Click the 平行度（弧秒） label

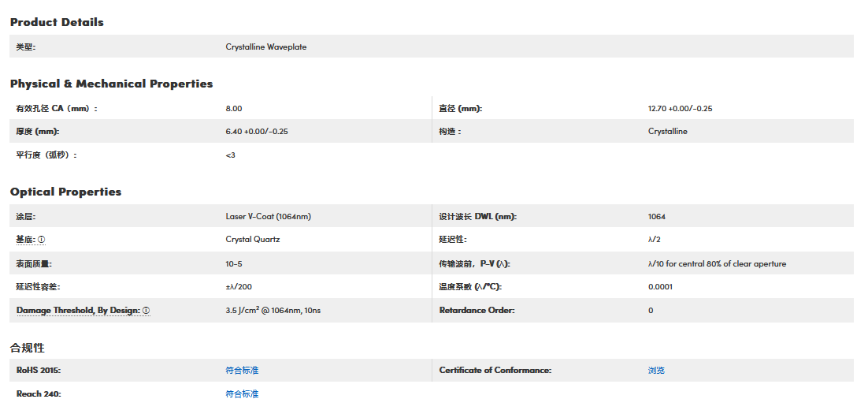click(x=46, y=155)
